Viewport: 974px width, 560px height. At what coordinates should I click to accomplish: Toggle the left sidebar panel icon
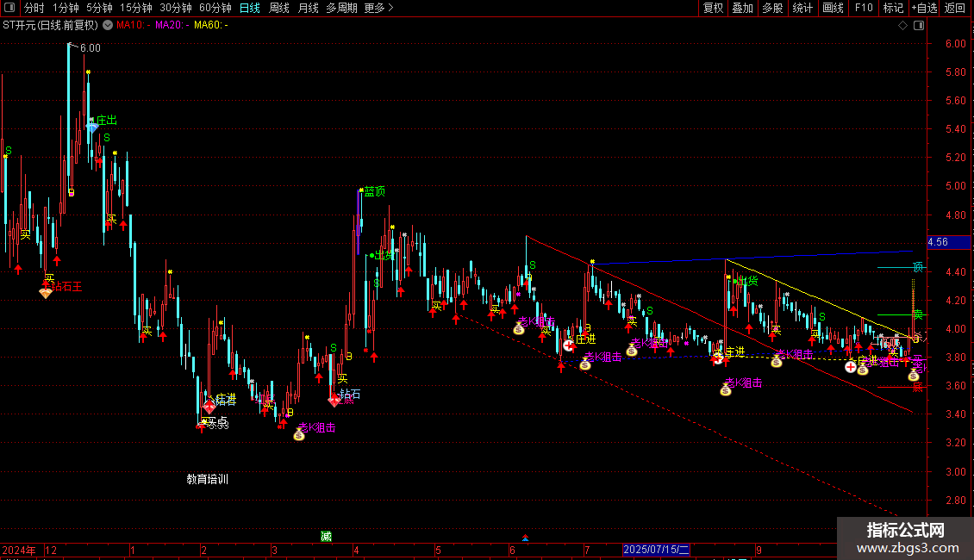(x=9, y=8)
